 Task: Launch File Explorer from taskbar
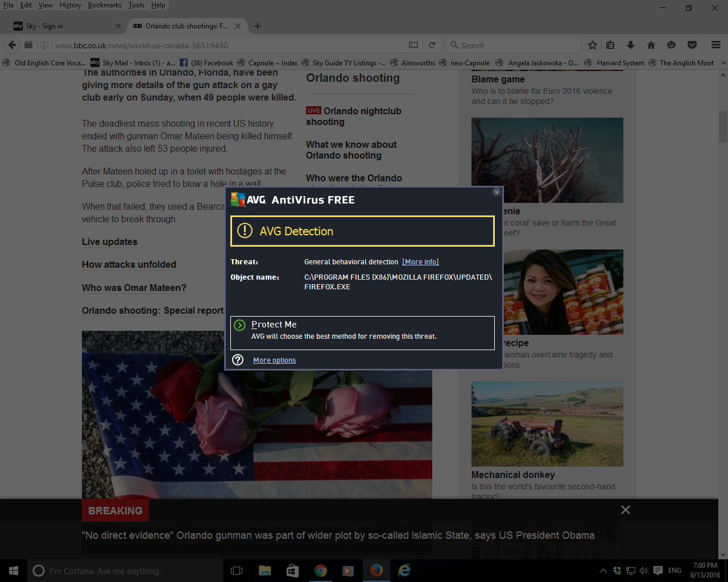tap(264, 571)
